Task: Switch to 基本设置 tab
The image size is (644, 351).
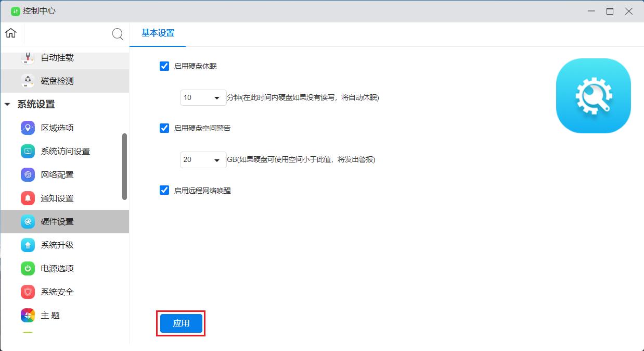Action: pyautogui.click(x=158, y=33)
